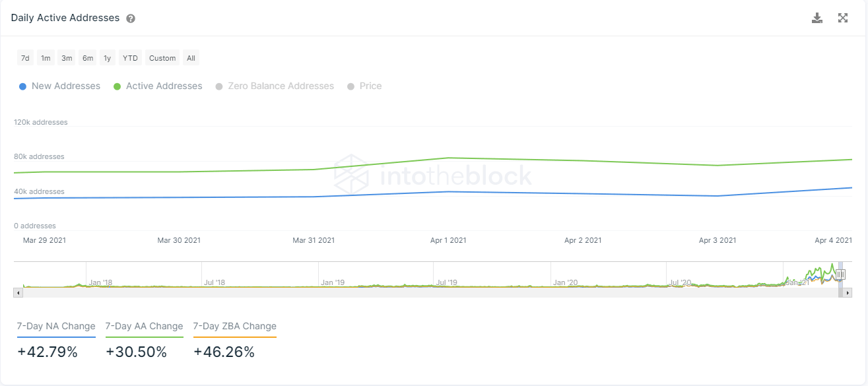The height and width of the screenshot is (386, 868).
Task: Select YTD time range
Action: [131, 58]
